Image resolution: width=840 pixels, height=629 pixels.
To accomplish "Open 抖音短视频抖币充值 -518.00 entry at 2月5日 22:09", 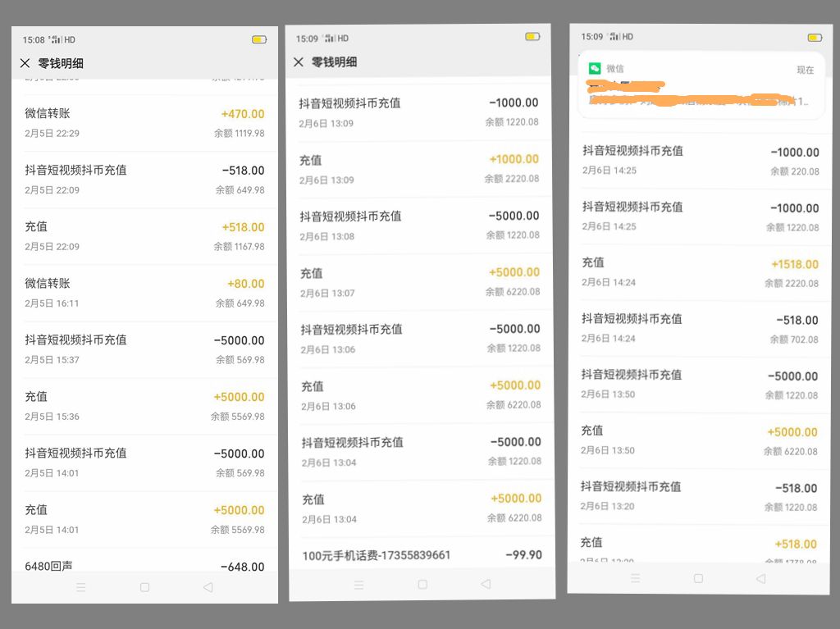I will (144, 180).
